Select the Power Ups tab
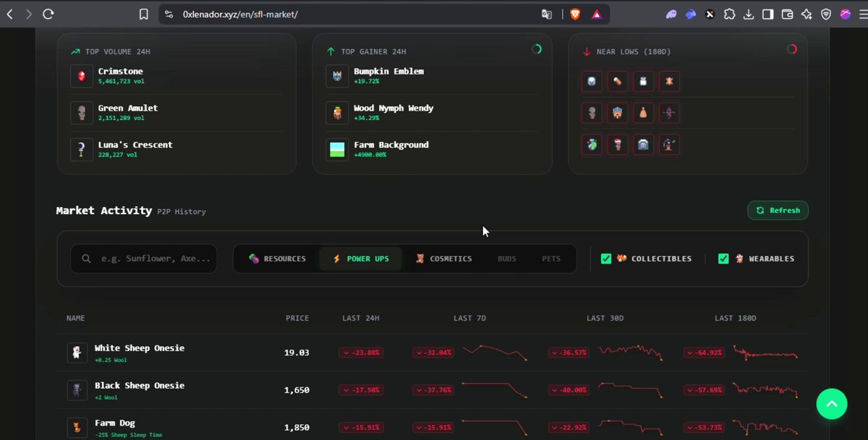The image size is (868, 440). click(360, 258)
